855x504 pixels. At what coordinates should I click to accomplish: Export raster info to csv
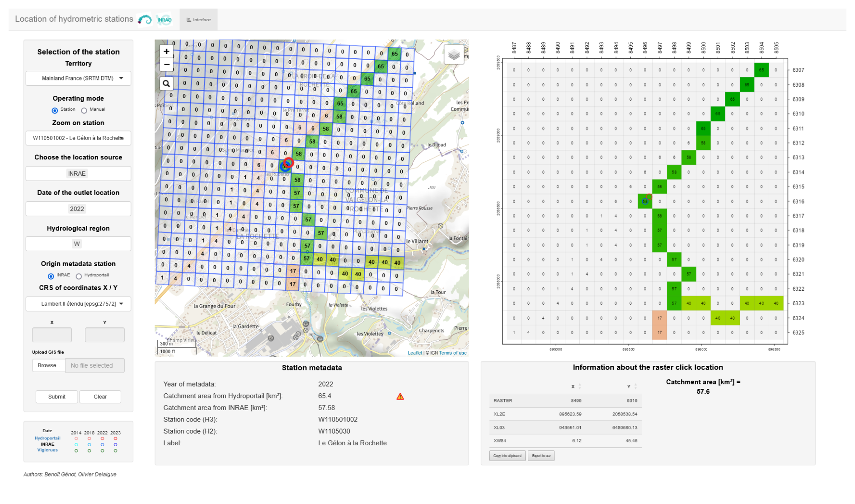click(x=541, y=456)
